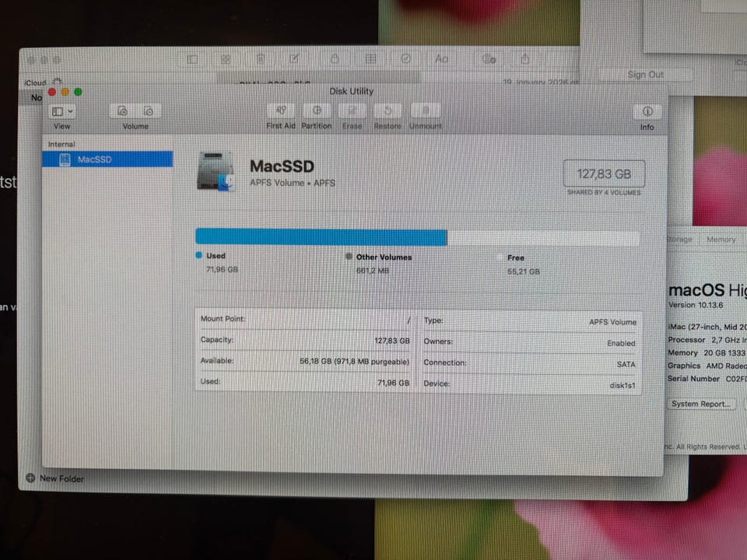747x560 pixels.
Task: Click the compose new note icon in Notes
Action: point(294,58)
